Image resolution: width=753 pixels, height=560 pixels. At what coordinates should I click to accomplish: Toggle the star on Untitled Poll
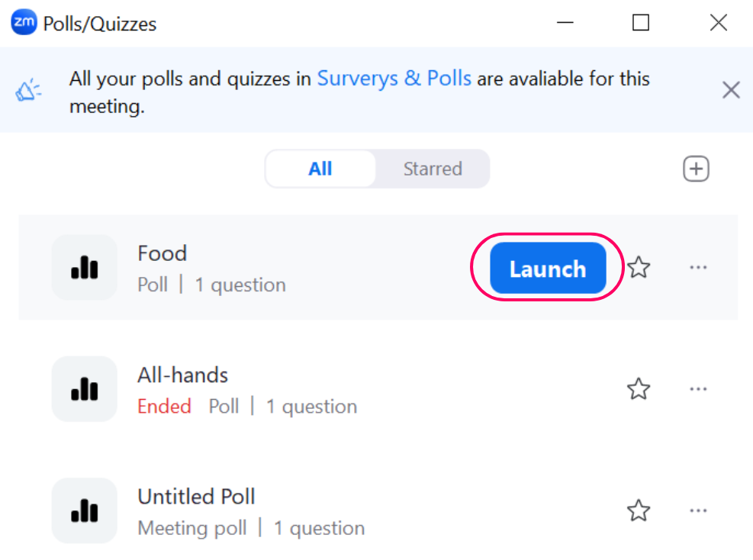tap(639, 510)
